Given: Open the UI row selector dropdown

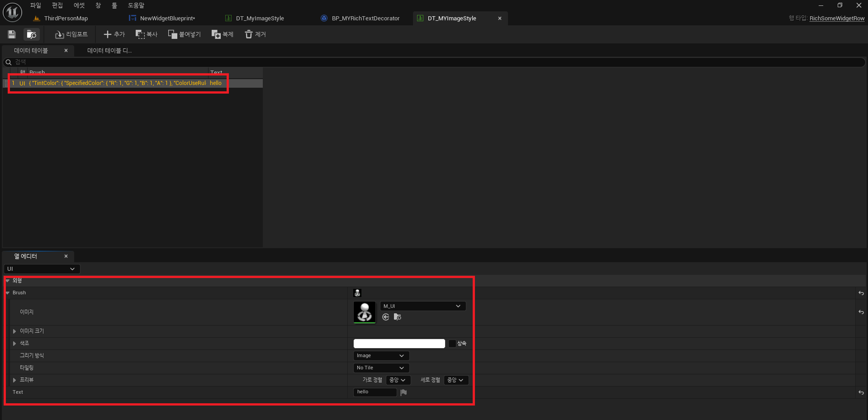Looking at the screenshot, I should pyautogui.click(x=42, y=269).
